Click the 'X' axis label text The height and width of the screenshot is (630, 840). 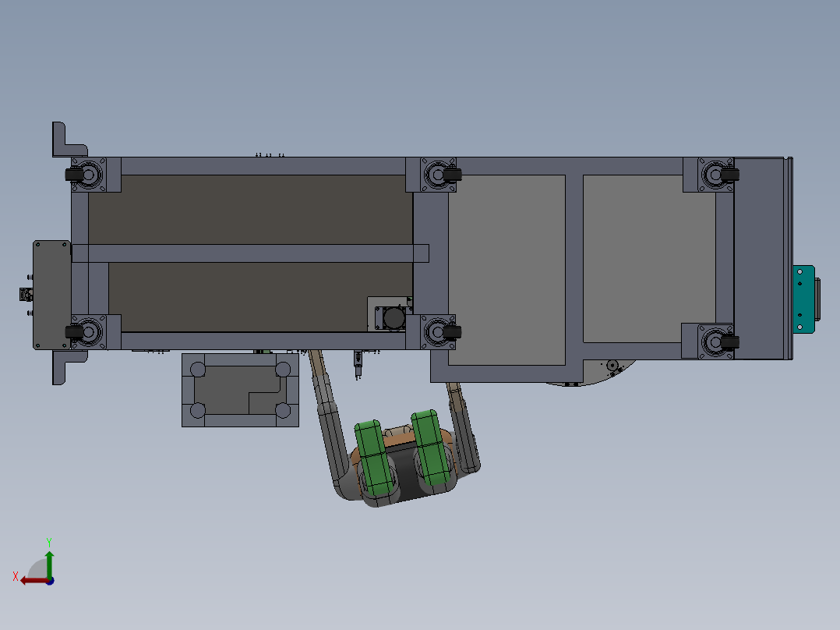coord(16,576)
